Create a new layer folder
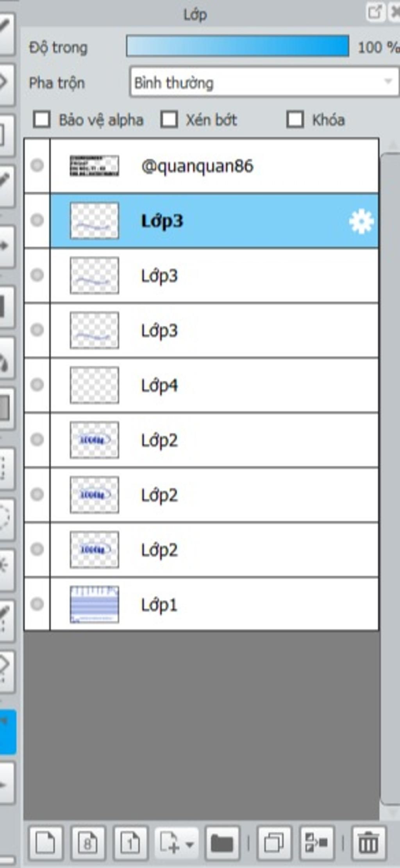 coord(222,843)
